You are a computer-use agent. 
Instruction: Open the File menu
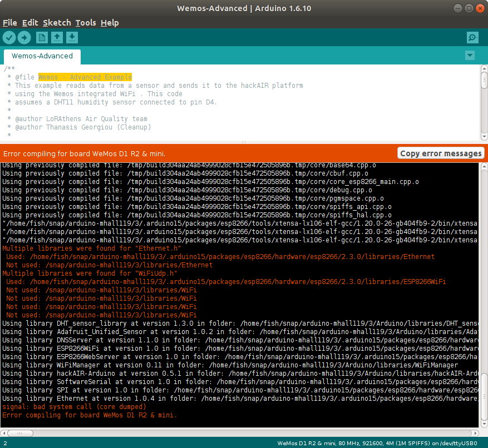(x=10, y=23)
